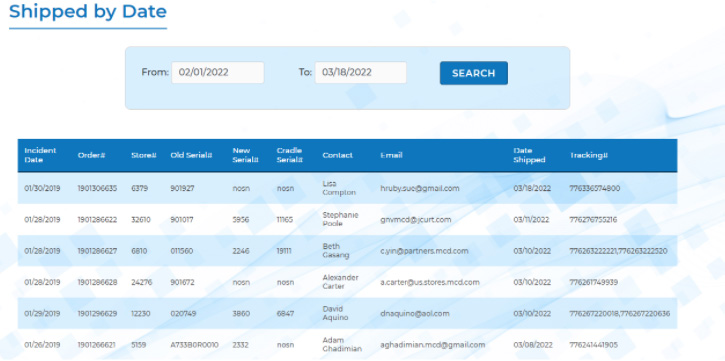Click tracking numbers 776263222221,776263222520
This screenshot has width=725, height=361.
tap(618, 251)
